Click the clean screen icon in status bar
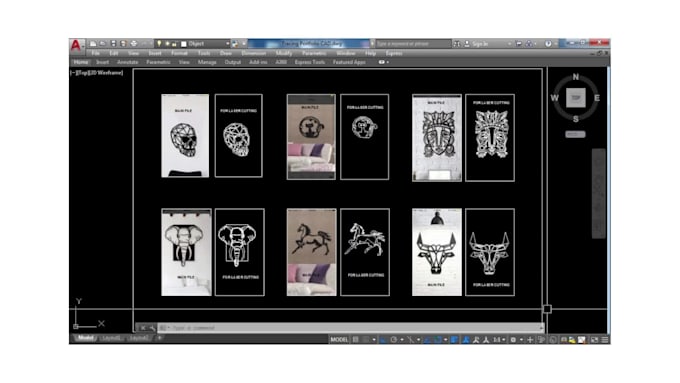This screenshot has height=383, width=680. click(x=595, y=340)
